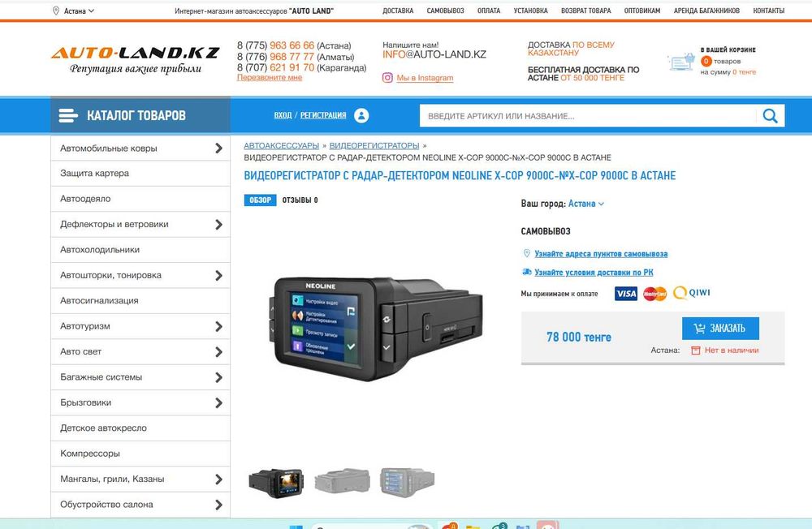Viewport: 812px width, 529px height.
Task: Click the АВТОАКСЕССУАРЫ breadcrumb
Action: pyautogui.click(x=281, y=145)
